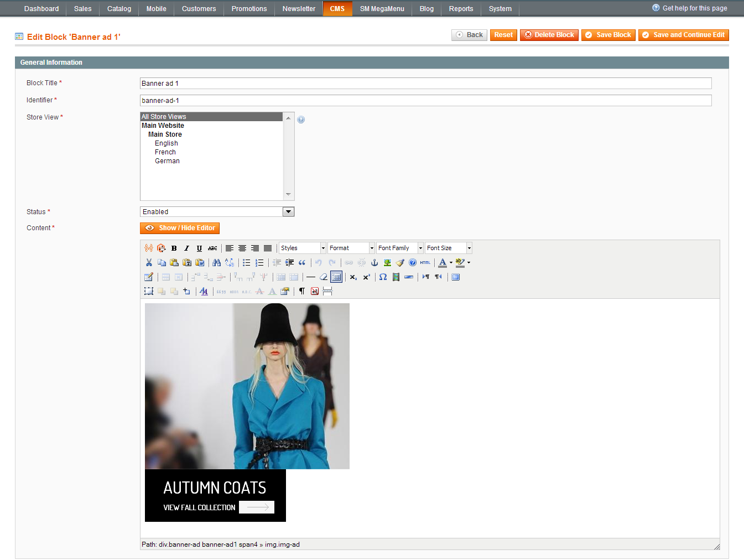
Task: Open the Promotions menu
Action: (249, 9)
